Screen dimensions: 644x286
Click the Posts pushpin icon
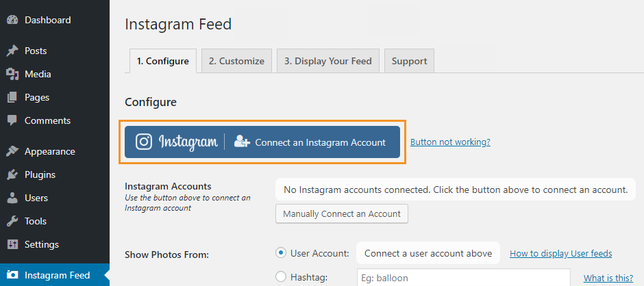click(13, 51)
